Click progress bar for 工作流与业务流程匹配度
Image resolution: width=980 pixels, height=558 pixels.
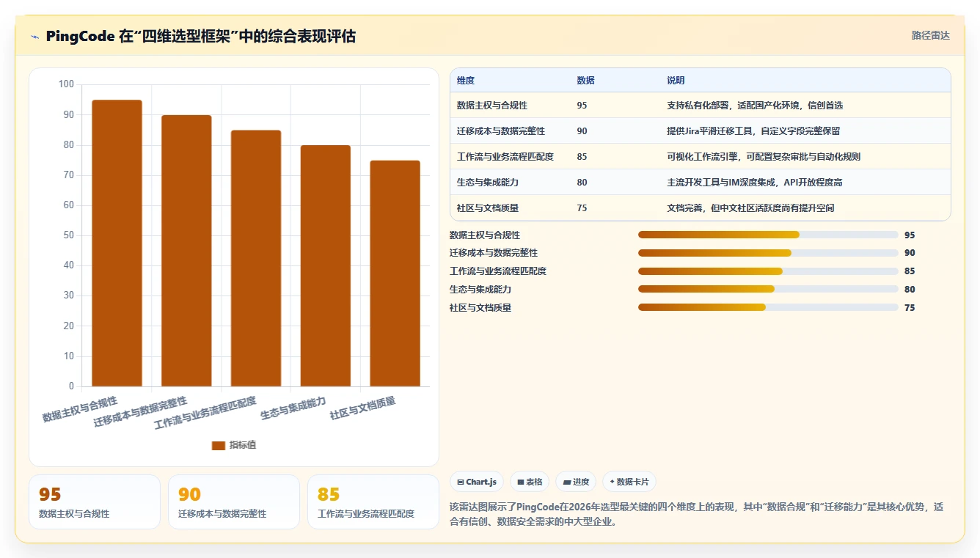pyautogui.click(x=768, y=271)
